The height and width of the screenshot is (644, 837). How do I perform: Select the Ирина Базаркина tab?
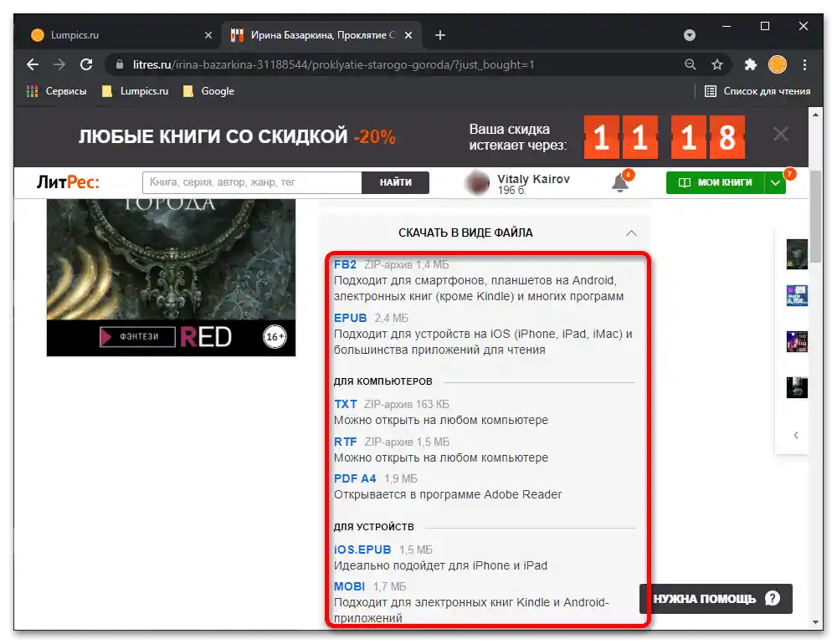pos(322,35)
